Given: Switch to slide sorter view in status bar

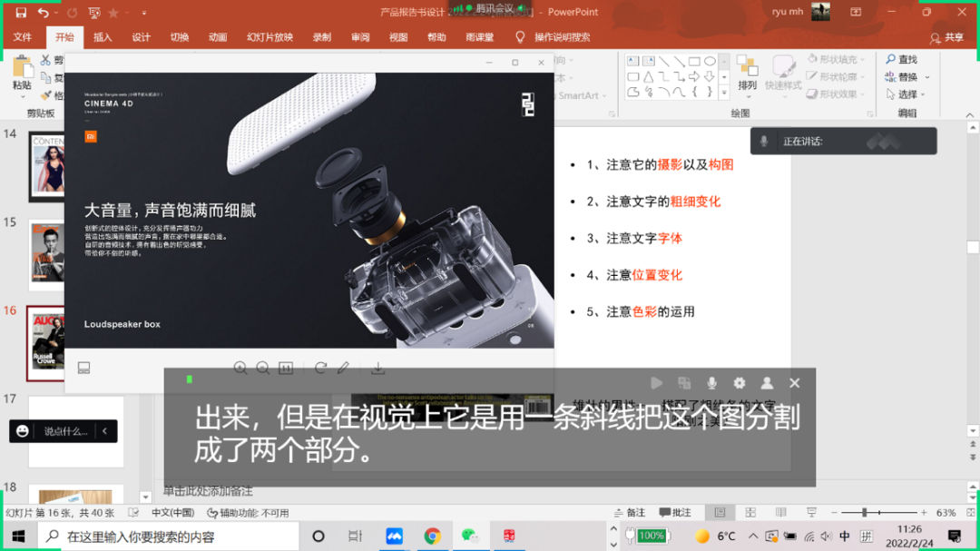Looking at the screenshot, I should point(749,513).
